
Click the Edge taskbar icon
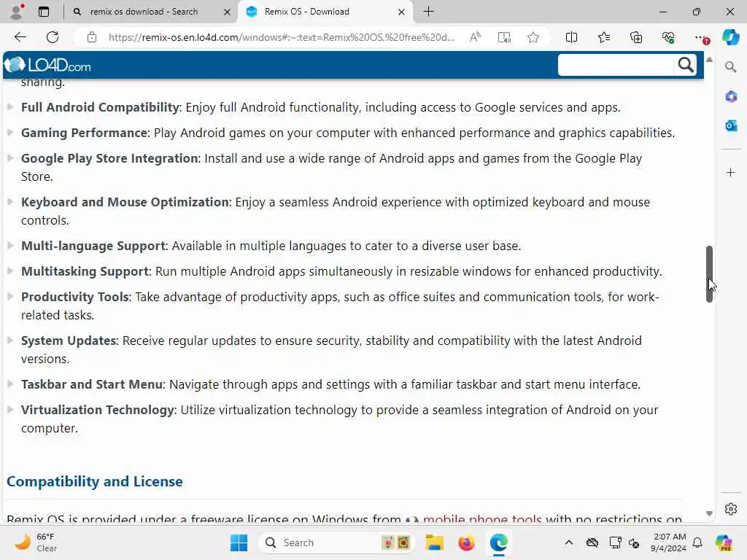498,542
